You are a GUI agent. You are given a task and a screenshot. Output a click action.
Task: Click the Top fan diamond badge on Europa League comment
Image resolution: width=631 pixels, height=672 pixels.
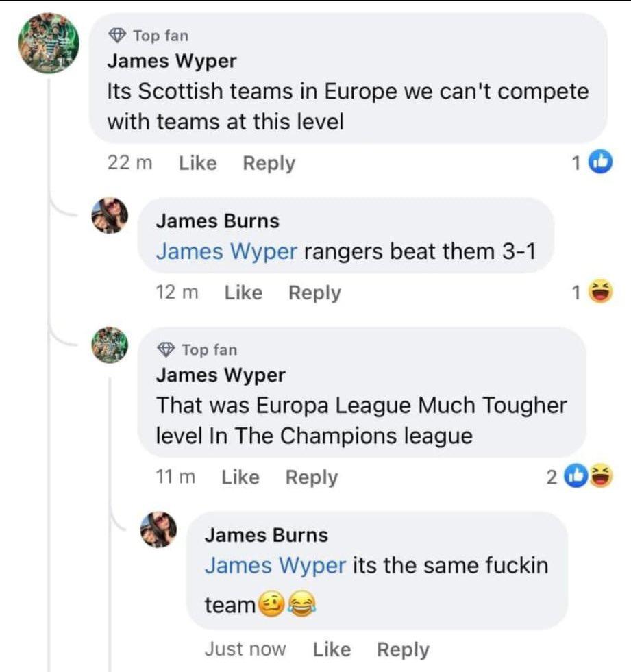coord(166,350)
